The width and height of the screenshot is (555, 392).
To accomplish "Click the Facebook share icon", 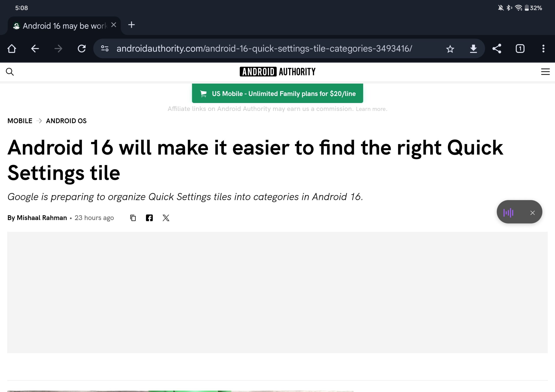I will 149,218.
